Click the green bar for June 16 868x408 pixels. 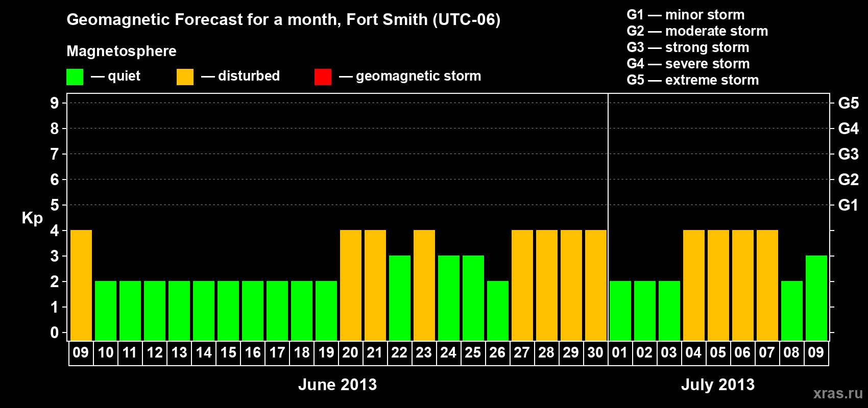253,311
